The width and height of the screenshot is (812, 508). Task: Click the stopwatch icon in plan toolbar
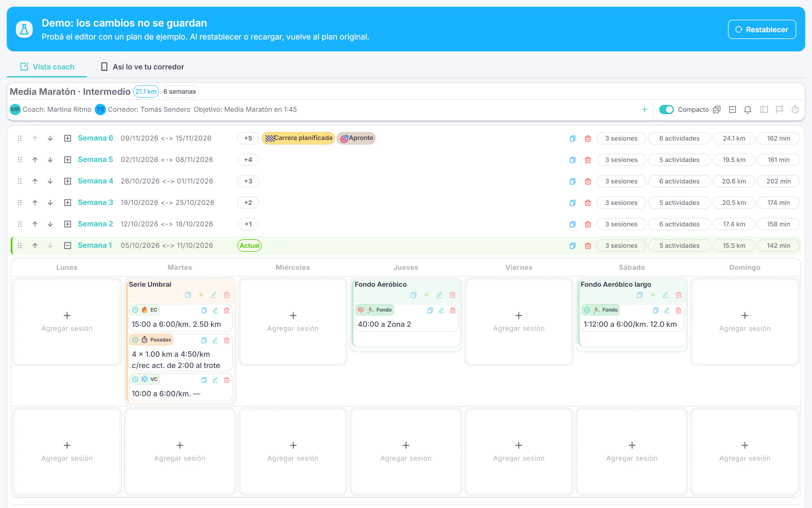[x=795, y=110]
